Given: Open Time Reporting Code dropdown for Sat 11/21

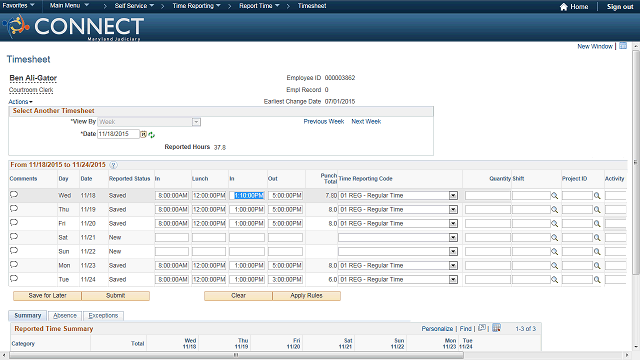Looking at the screenshot, I should pos(453,238).
